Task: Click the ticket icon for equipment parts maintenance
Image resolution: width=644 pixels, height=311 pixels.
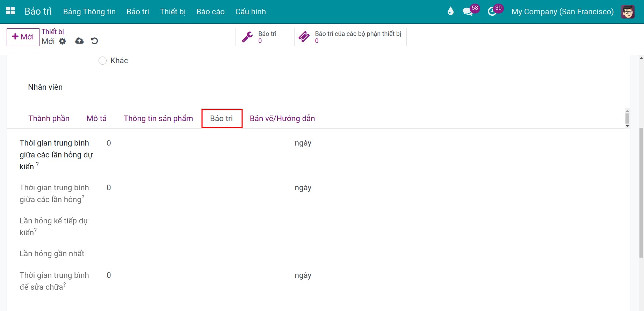Action: 304,37
